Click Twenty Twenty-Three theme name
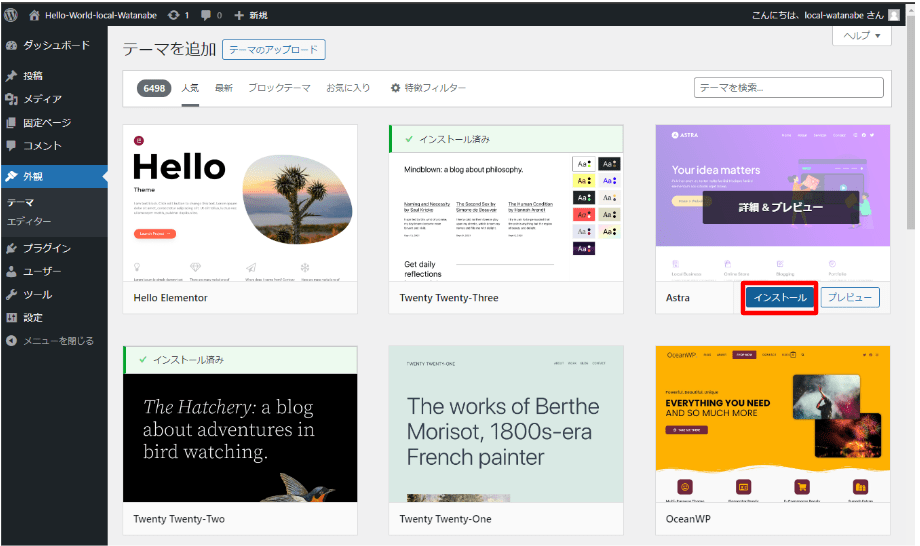This screenshot has height=546, width=920. pyautogui.click(x=449, y=298)
